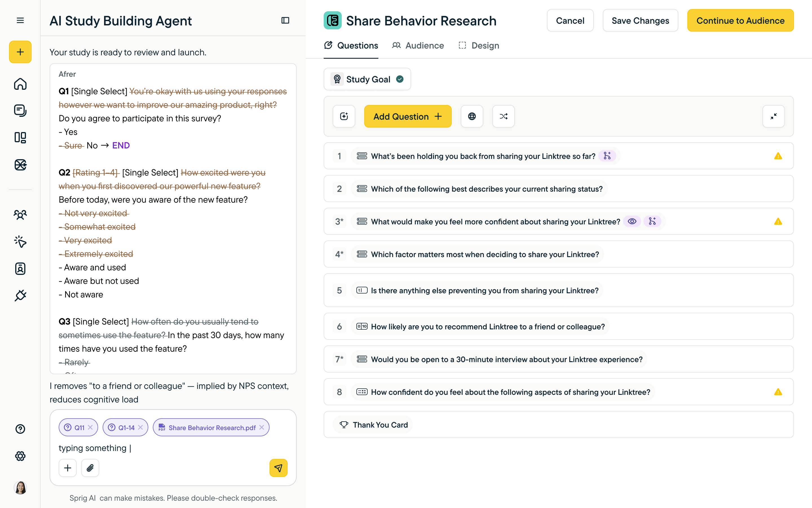
Task: Click the plus button in the chat input
Action: point(67,468)
